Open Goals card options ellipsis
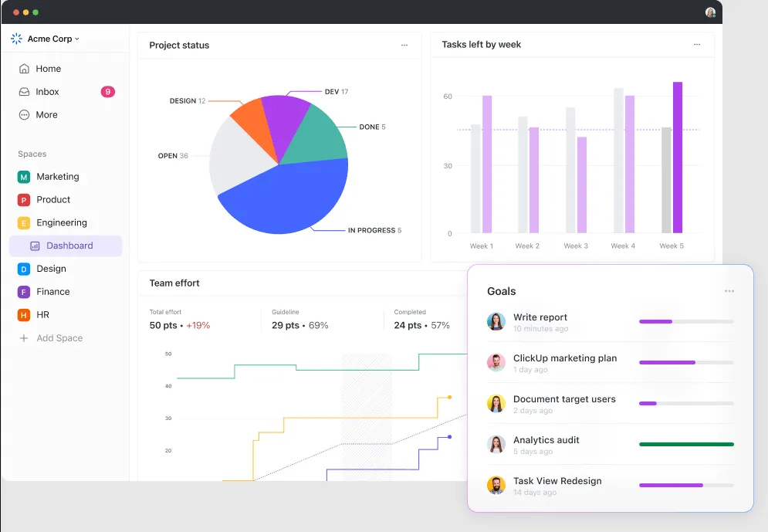The image size is (768, 532). (x=729, y=291)
